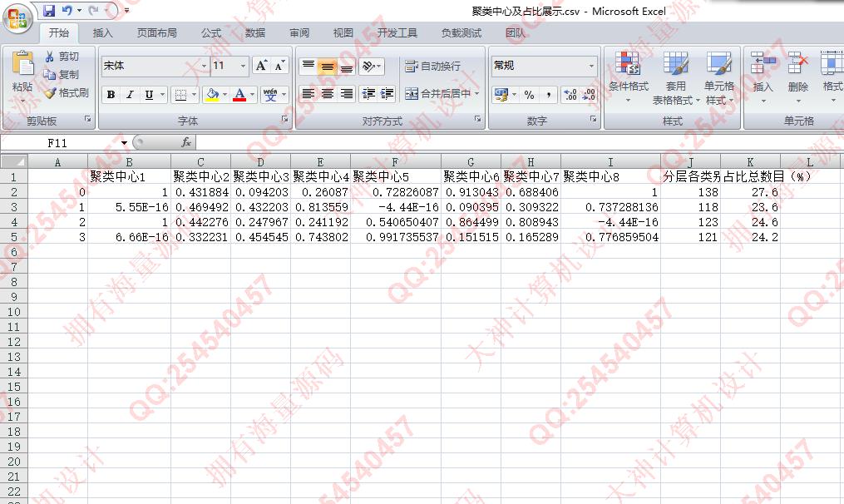Select cell containing 0.991735537

tap(396, 237)
